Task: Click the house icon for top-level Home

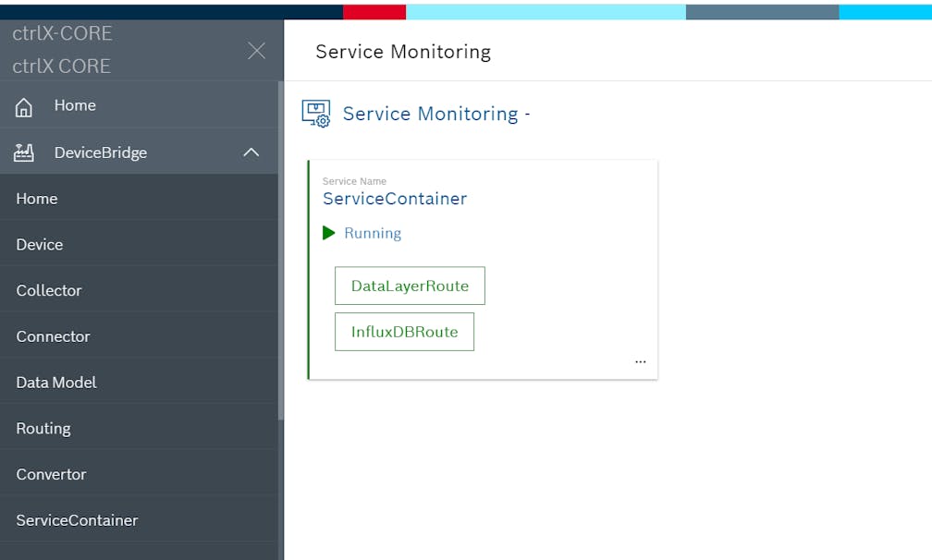Action: click(24, 107)
